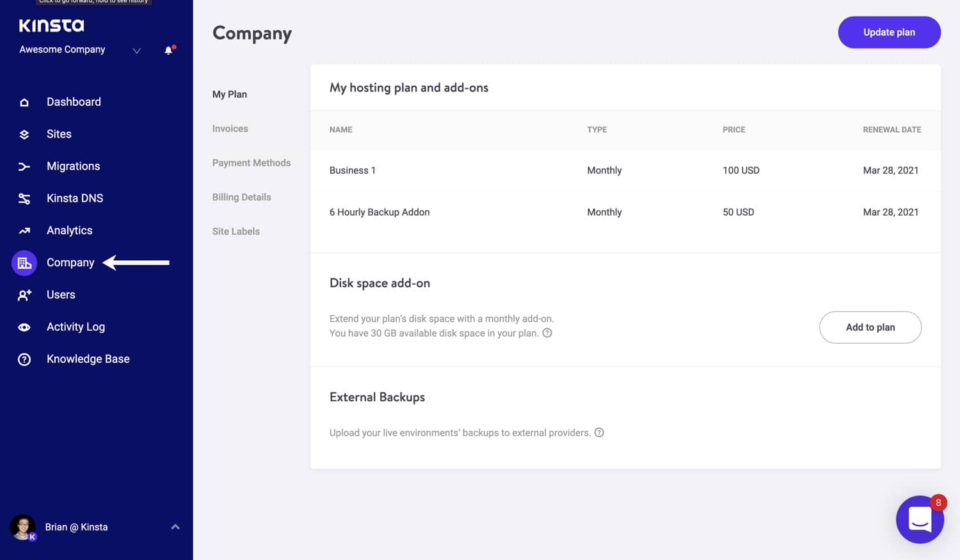Open the notifications bell

[169, 50]
